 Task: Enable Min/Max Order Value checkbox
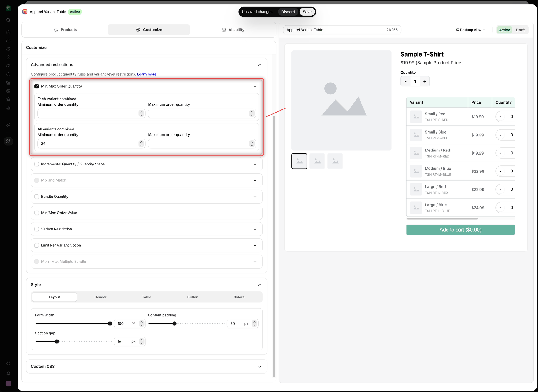tap(37, 213)
